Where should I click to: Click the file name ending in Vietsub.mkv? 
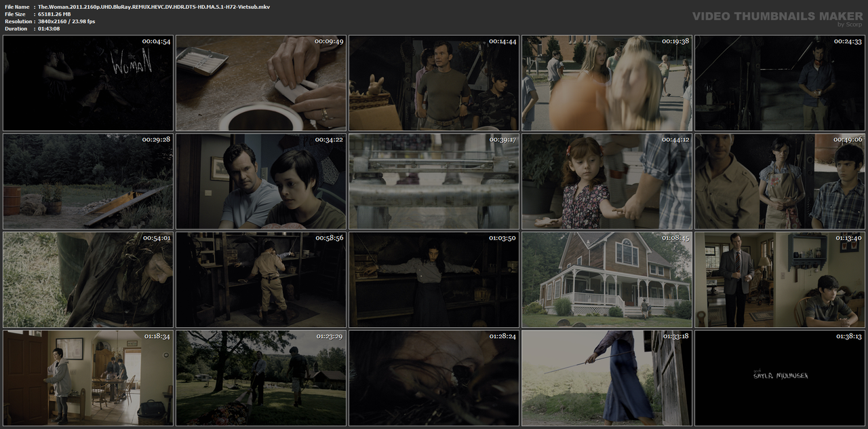tap(154, 6)
